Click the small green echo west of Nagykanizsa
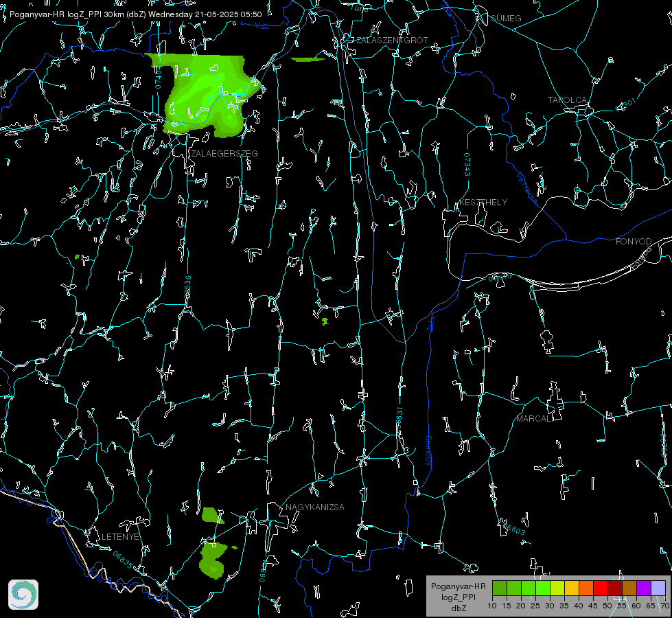The image size is (672, 618). [212, 515]
